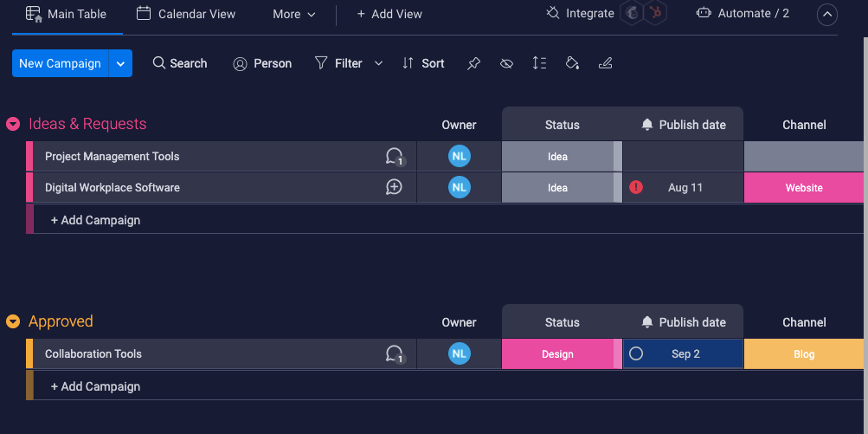Click the HubSpot integration icon
The height and width of the screenshot is (434, 868).
click(x=655, y=14)
